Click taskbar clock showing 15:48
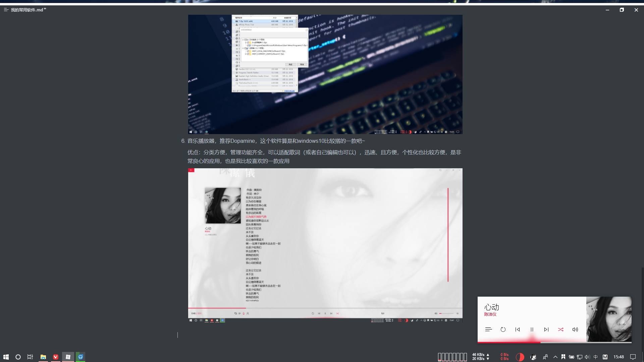This screenshot has height=362, width=644. pos(619,357)
